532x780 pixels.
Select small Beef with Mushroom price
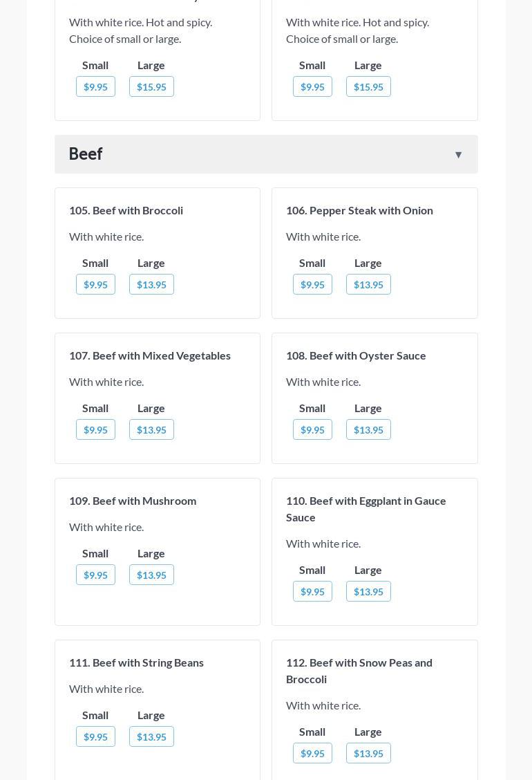(95, 575)
